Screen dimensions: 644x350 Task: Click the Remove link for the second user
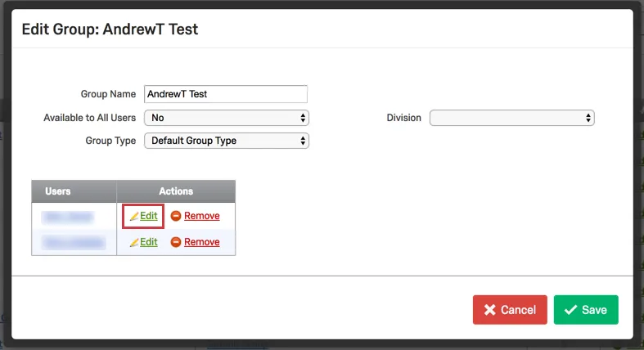202,243
